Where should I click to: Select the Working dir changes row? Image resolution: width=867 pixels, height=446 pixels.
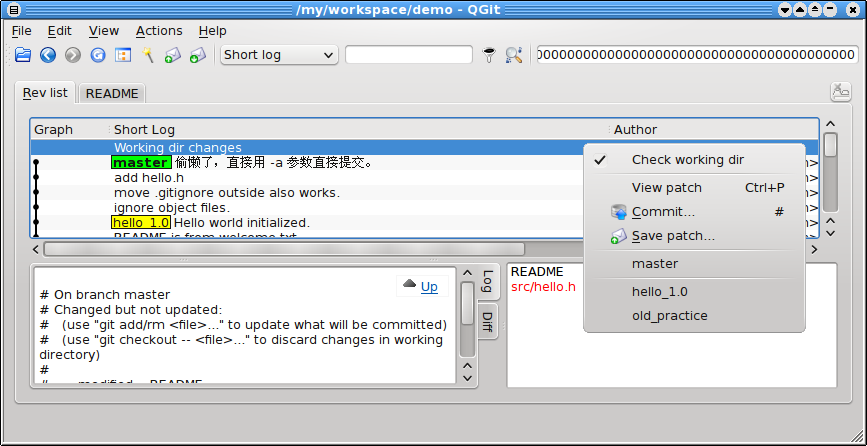click(307, 148)
